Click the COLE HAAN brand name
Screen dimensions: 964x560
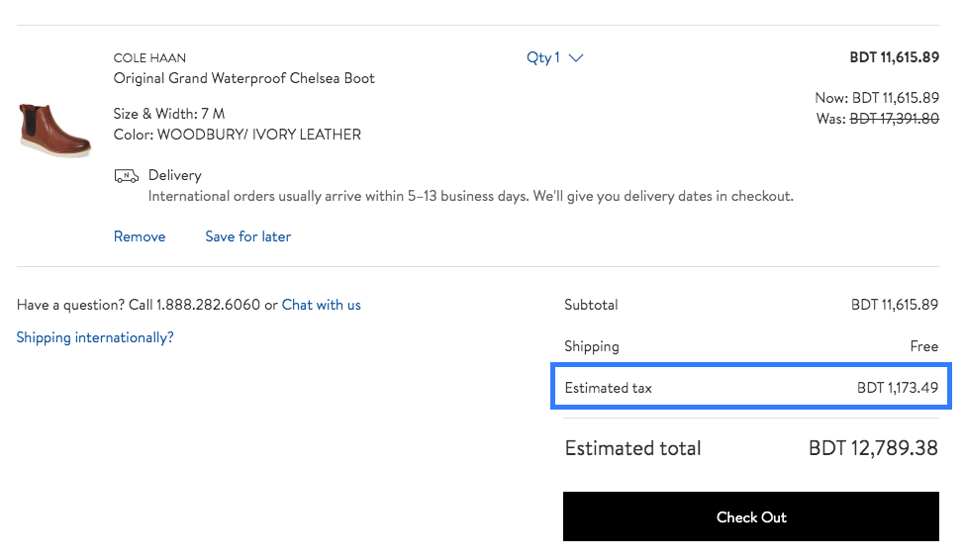[149, 58]
